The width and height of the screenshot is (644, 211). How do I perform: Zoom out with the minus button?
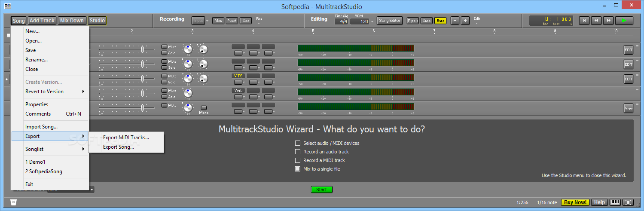pos(455,21)
